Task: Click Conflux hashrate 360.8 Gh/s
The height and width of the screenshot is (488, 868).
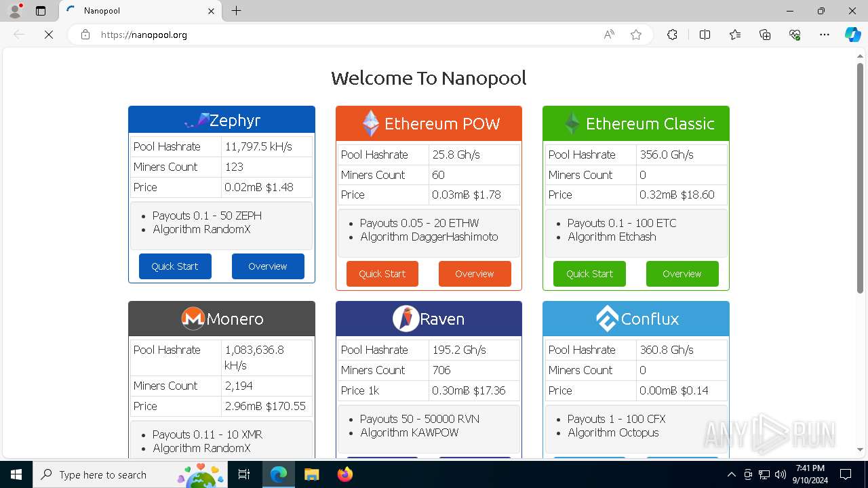Action: 667,350
